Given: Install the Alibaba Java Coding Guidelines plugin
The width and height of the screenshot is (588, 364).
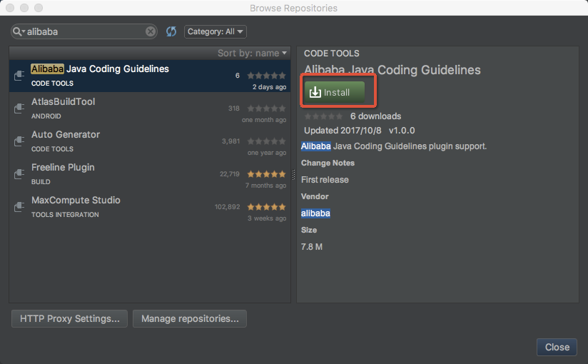Looking at the screenshot, I should 335,93.
